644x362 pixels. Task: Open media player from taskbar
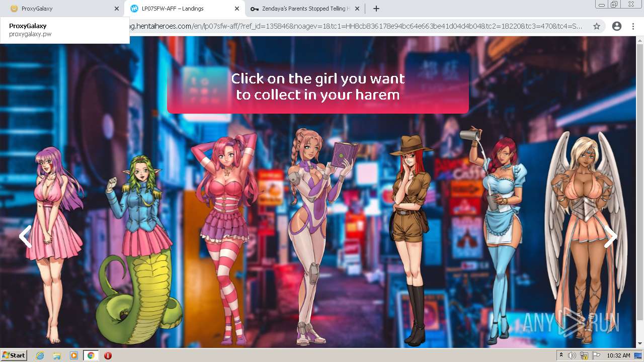click(x=74, y=355)
